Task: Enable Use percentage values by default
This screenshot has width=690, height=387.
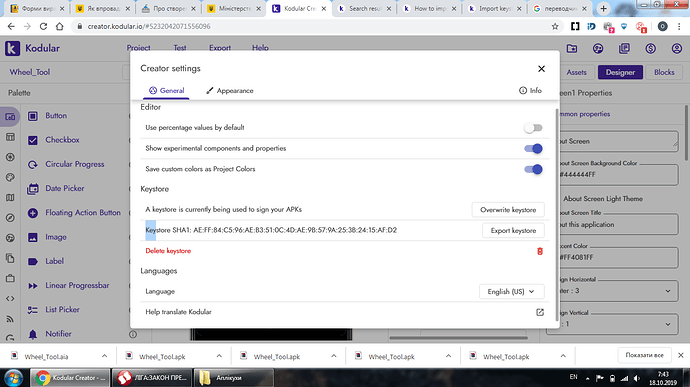Action: pyautogui.click(x=533, y=128)
